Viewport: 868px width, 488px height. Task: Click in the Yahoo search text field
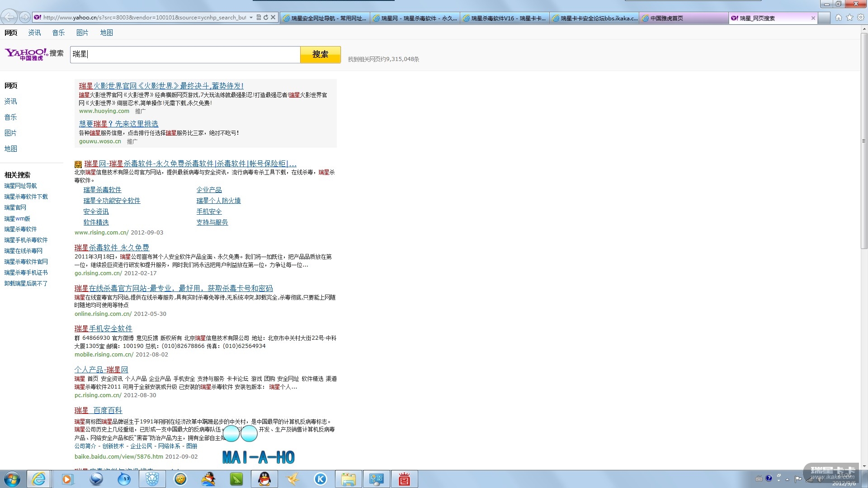(x=185, y=54)
